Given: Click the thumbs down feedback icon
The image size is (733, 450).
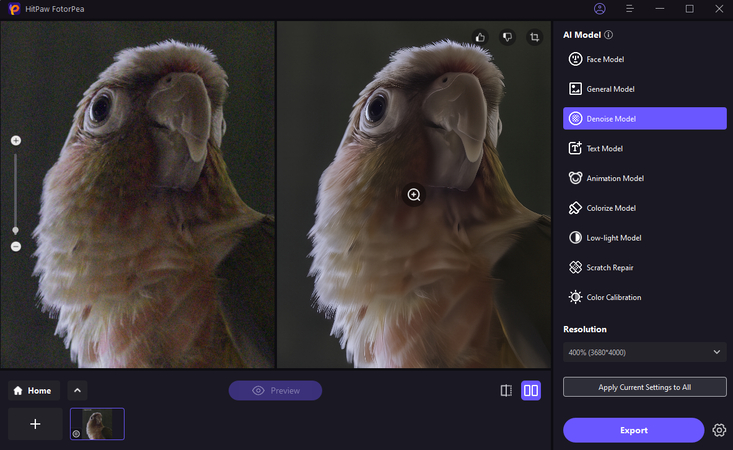Looking at the screenshot, I should [507, 37].
